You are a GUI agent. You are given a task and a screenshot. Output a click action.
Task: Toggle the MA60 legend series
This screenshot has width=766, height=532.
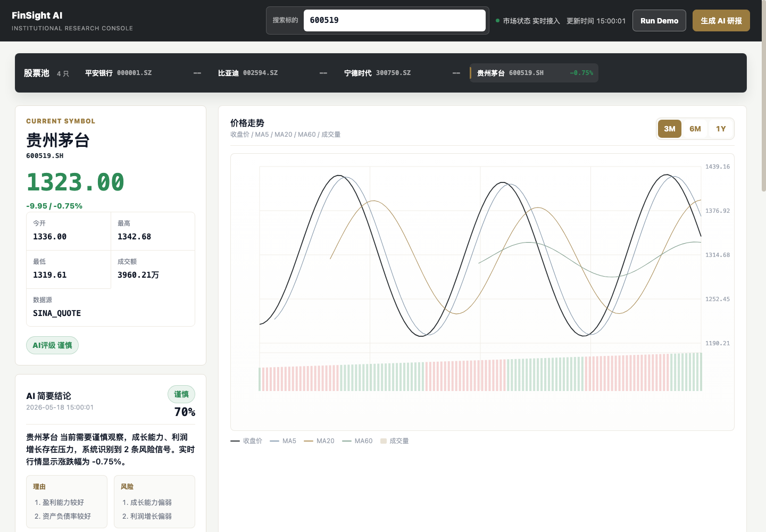pos(357,441)
